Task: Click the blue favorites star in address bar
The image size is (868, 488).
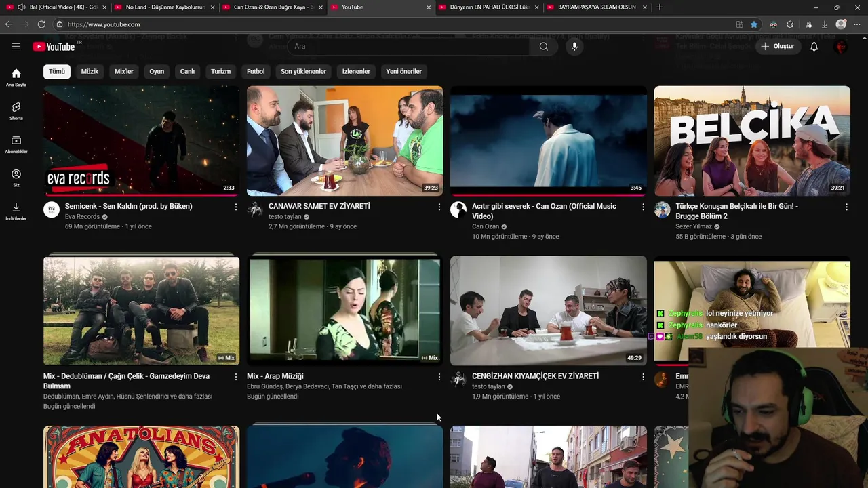Action: [754, 24]
